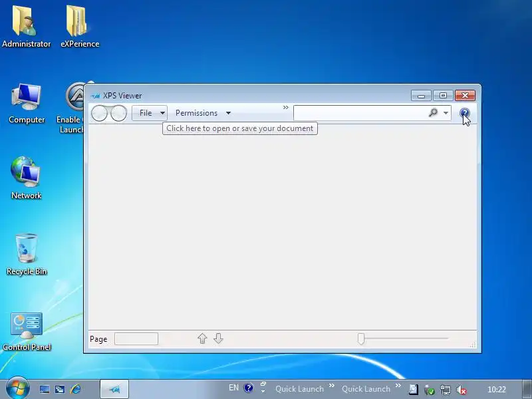Click Show desktop strip at taskbar end
This screenshot has width=532, height=399.
tap(527, 389)
